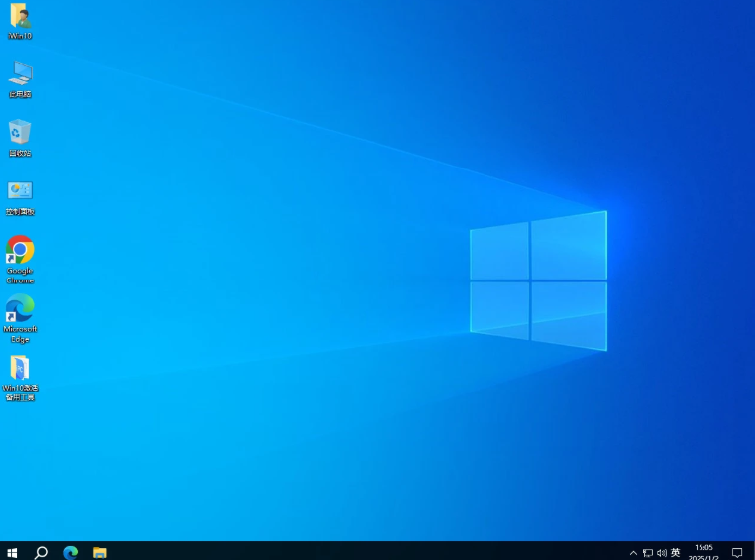Open taskbar search magnifier
Screen dimensions: 755x560
point(41,553)
